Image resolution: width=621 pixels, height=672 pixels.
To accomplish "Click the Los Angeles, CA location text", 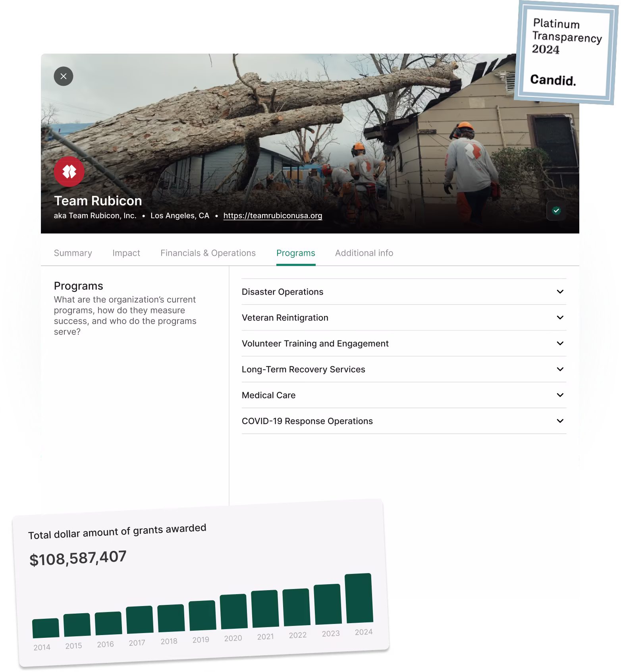I will [180, 216].
